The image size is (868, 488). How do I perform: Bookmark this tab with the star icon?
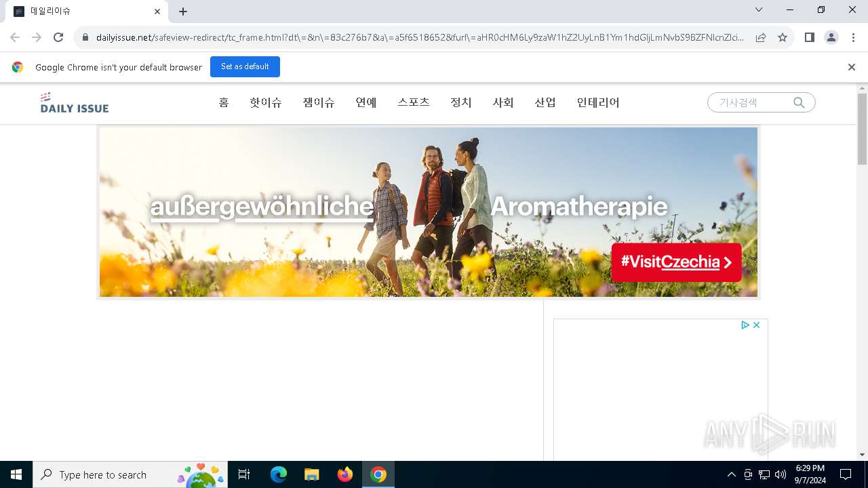coord(783,37)
